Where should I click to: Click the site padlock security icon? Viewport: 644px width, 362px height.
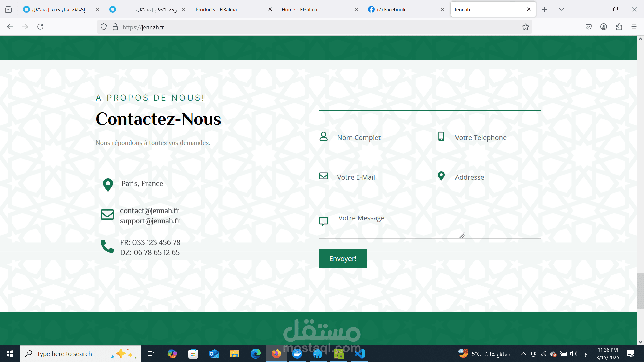115,27
